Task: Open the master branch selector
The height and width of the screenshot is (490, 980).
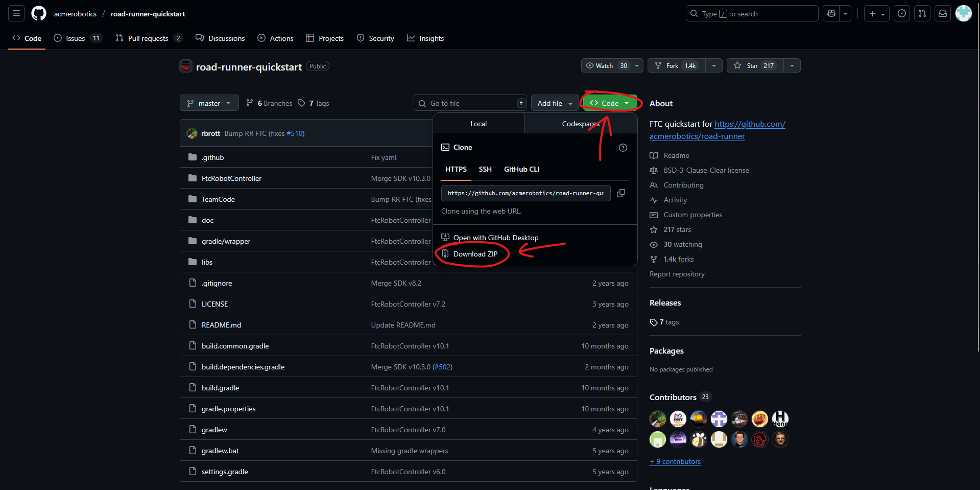Action: click(x=209, y=103)
